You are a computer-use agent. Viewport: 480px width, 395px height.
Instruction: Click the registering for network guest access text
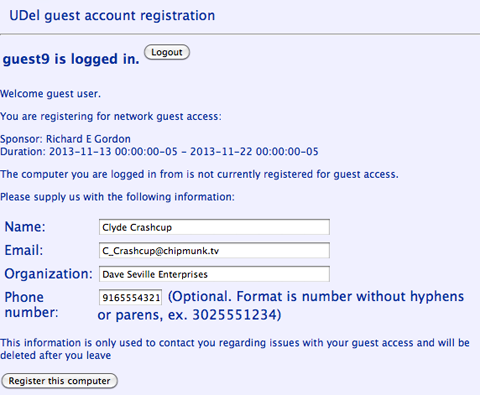point(111,116)
